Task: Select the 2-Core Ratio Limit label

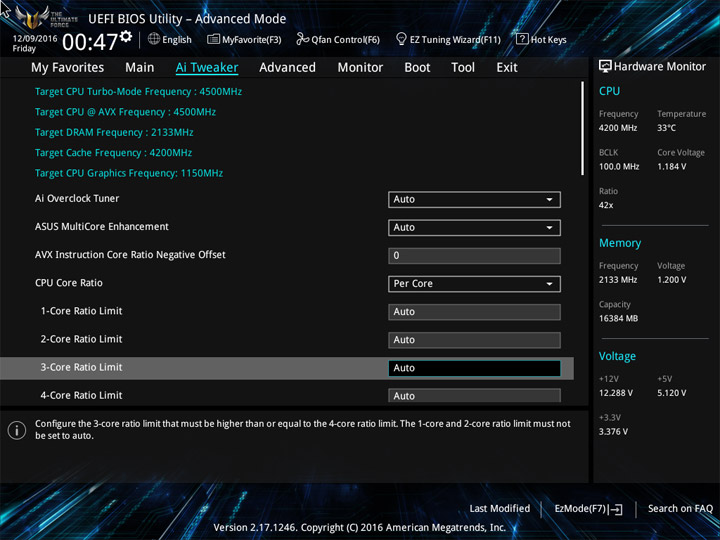Action: coord(81,339)
